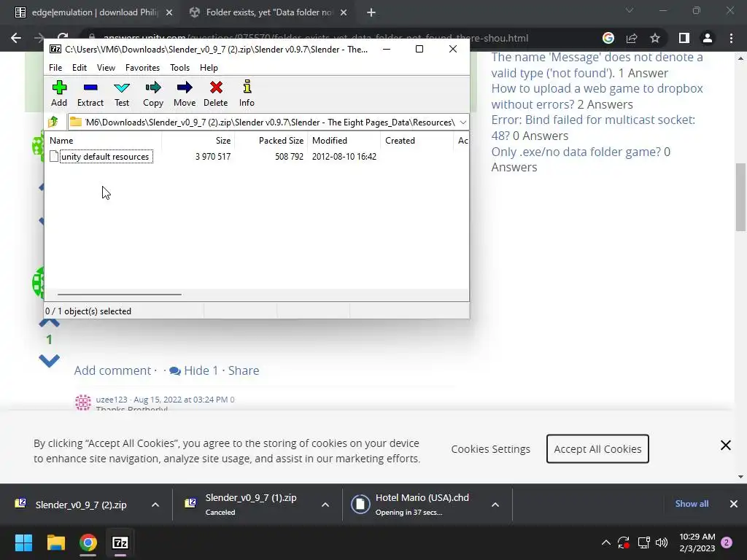Dismiss the cookie banner with X
The image size is (747, 560).
tap(726, 446)
